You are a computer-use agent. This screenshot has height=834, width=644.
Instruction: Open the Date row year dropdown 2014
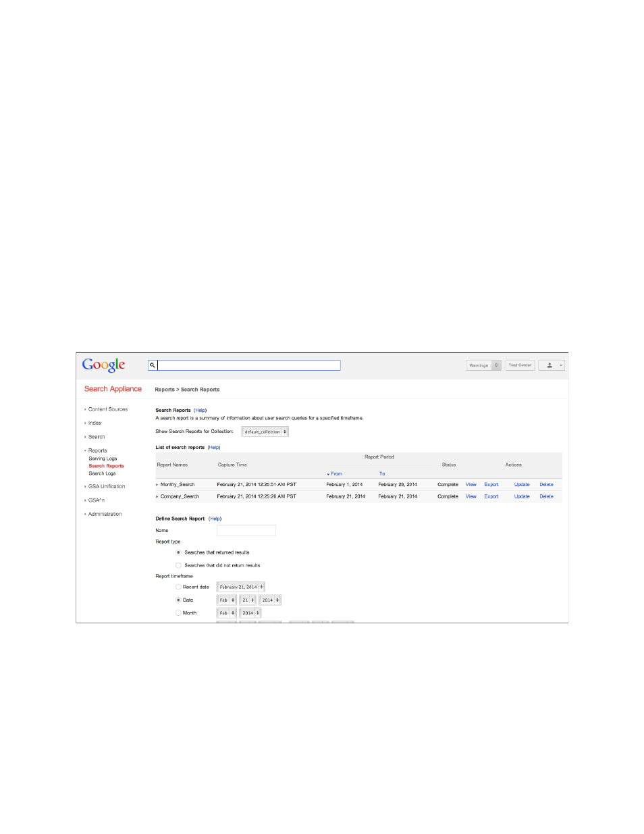click(x=270, y=600)
